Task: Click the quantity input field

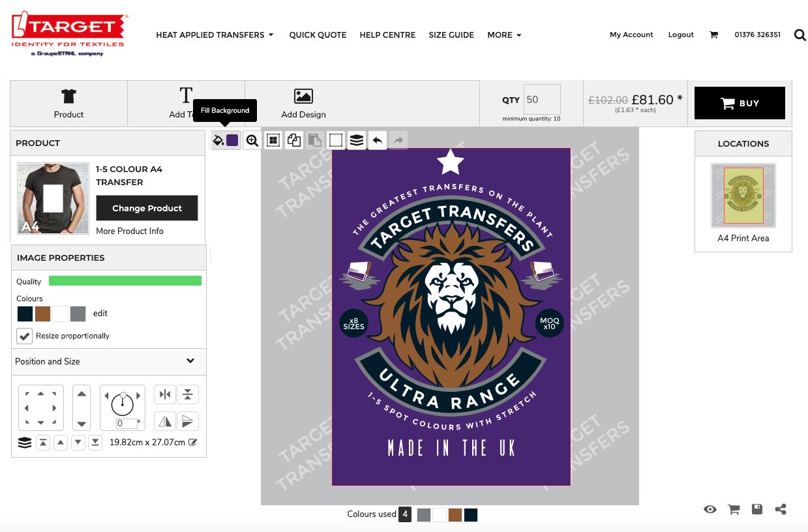Action: 542,100
